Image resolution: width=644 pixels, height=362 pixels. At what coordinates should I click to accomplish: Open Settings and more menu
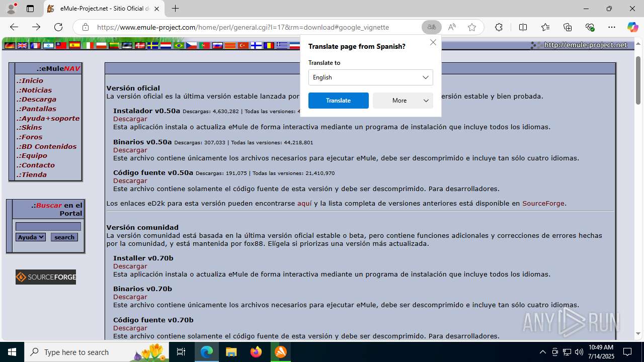click(x=612, y=27)
